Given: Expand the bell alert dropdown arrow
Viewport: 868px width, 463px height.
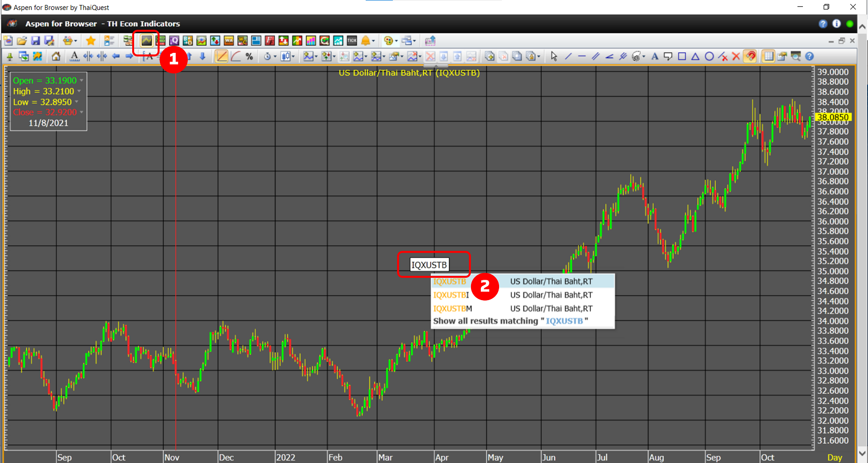Looking at the screenshot, I should point(373,41).
